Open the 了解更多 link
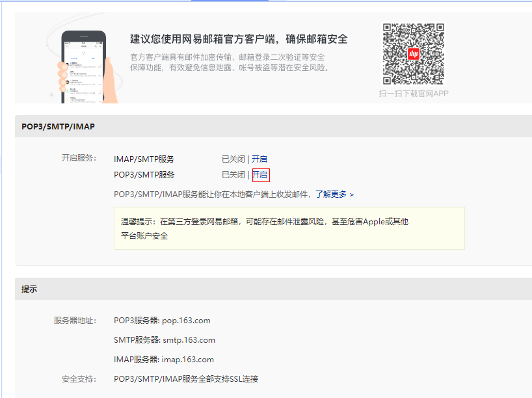Screen dimensions: 532x398 334,194
